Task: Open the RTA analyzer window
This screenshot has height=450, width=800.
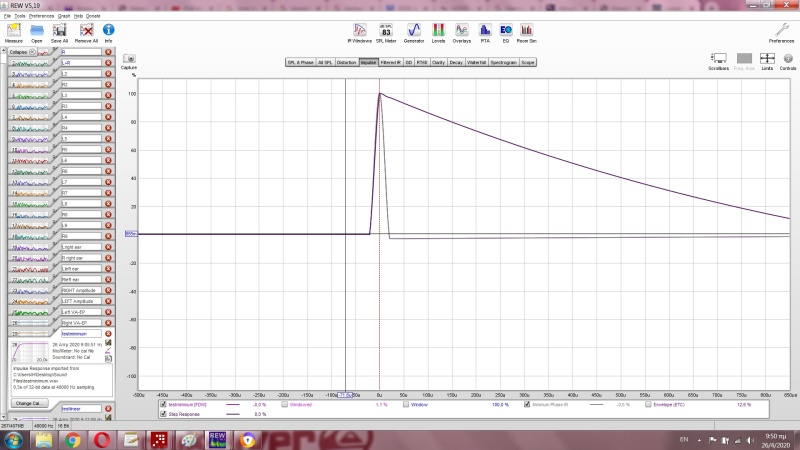Action: click(483, 34)
